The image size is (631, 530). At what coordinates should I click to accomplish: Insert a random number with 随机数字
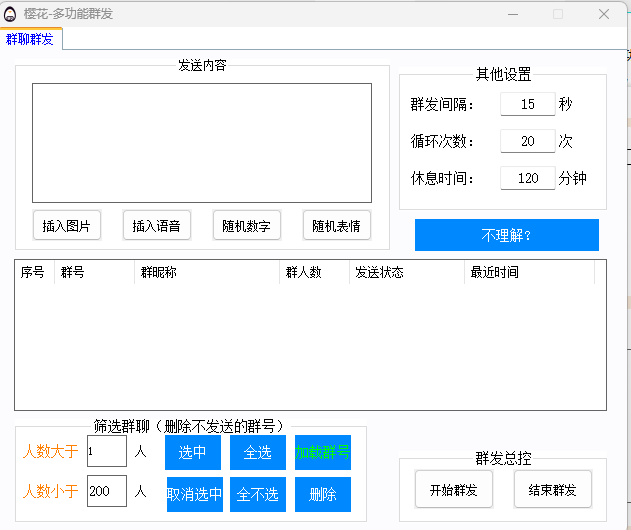point(247,226)
